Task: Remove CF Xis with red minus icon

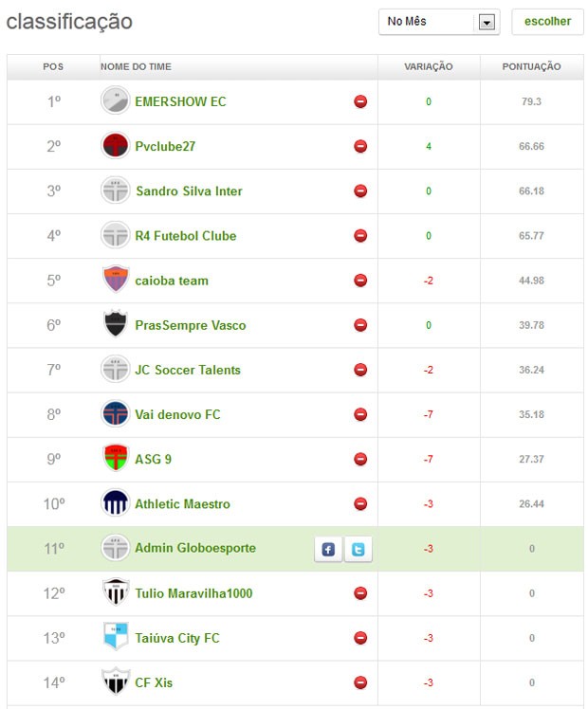Action: point(360,682)
